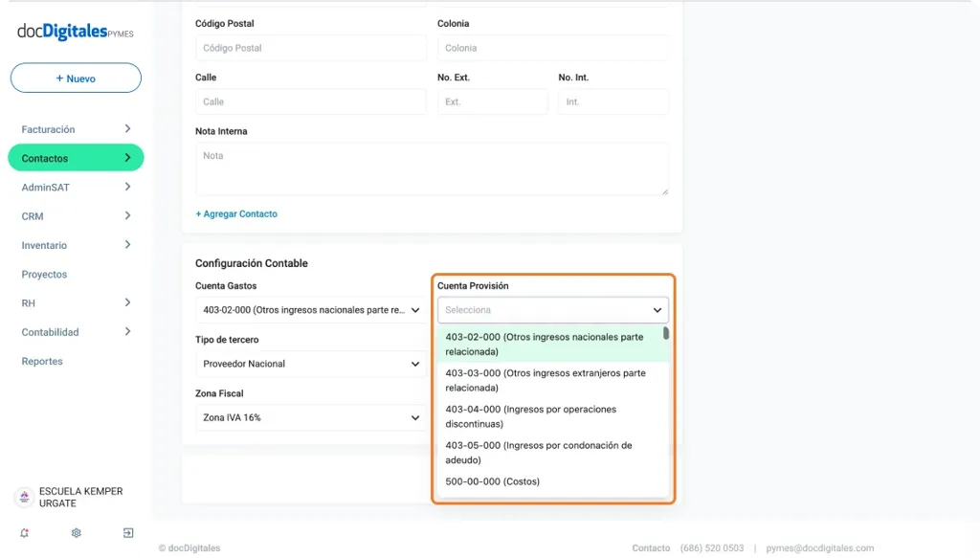The width and height of the screenshot is (980, 558).
Task: Expand the Facturación menu chevron
Action: pyautogui.click(x=127, y=129)
